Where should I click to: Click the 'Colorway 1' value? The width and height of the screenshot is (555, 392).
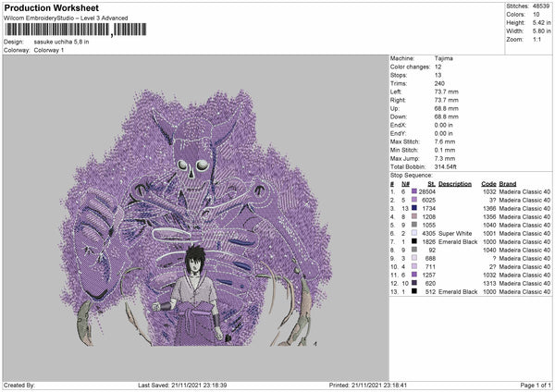(49, 50)
